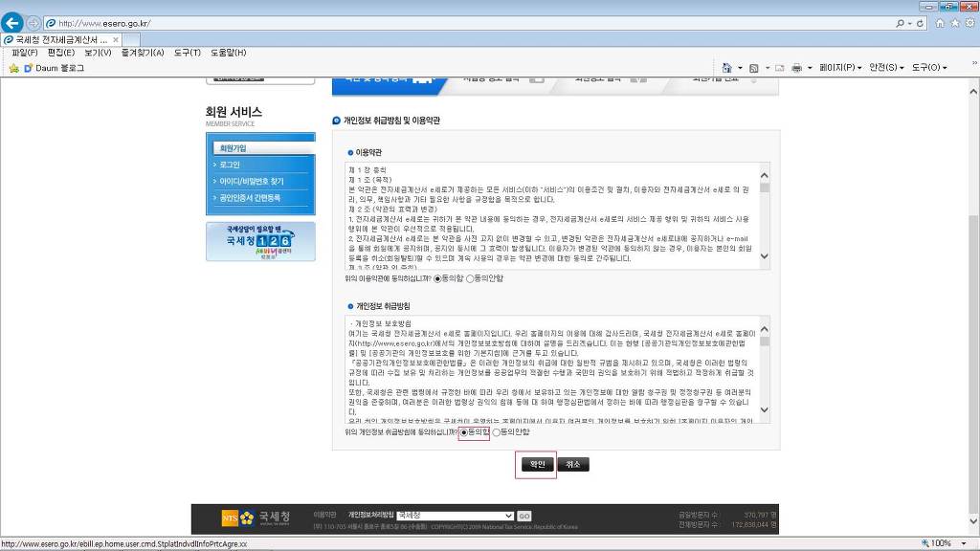
Task: Open the address bar search dropdown arrow
Action: point(910,24)
